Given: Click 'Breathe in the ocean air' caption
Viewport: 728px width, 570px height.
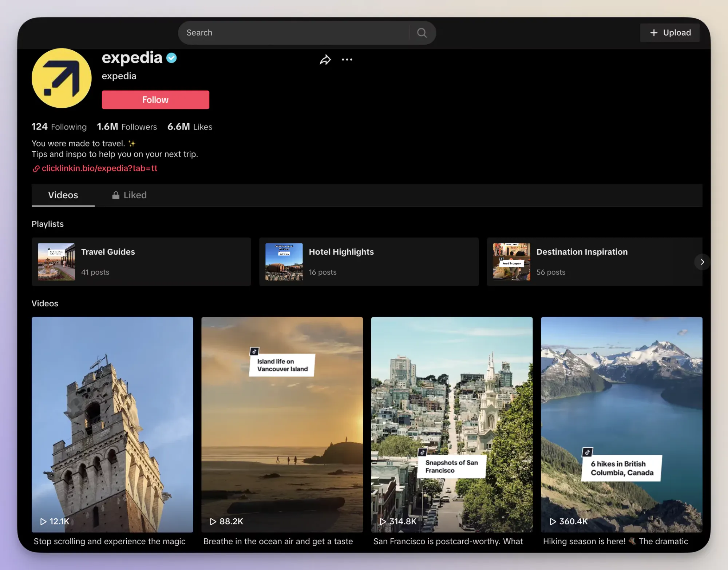Looking at the screenshot, I should pos(278,541).
